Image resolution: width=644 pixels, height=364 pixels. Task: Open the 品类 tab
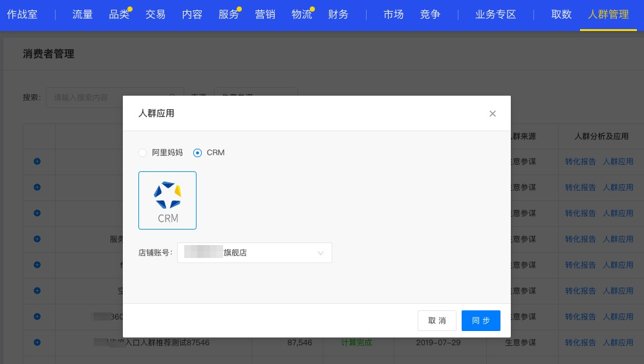[119, 14]
